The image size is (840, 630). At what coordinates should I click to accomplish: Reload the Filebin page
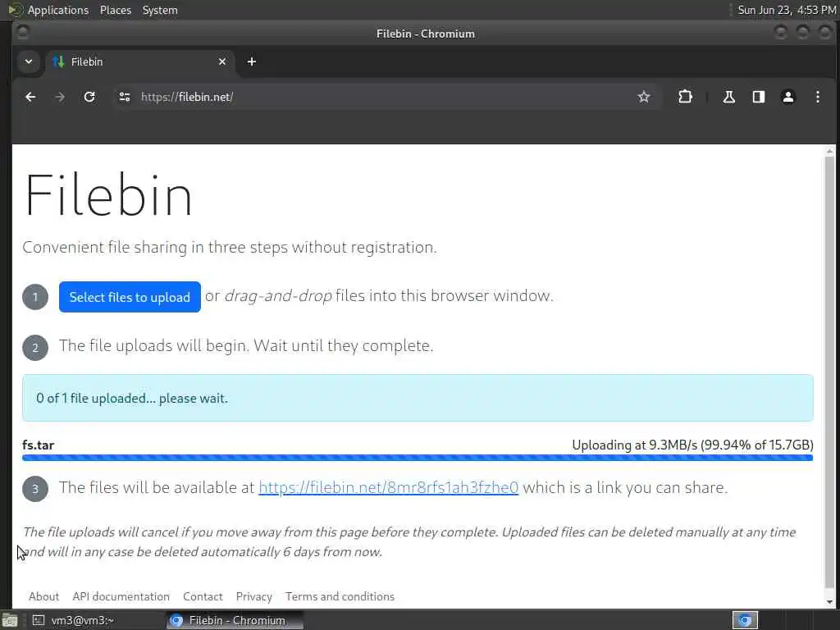[x=89, y=97]
